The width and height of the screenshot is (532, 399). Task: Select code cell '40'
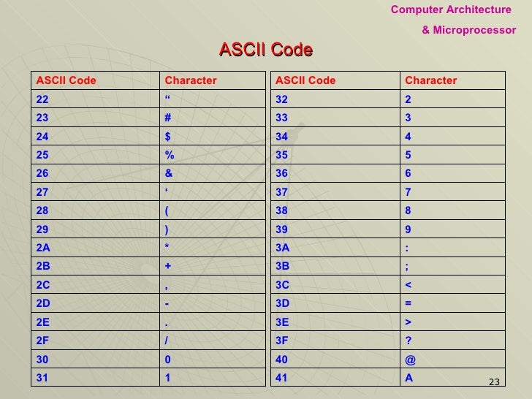point(335,359)
